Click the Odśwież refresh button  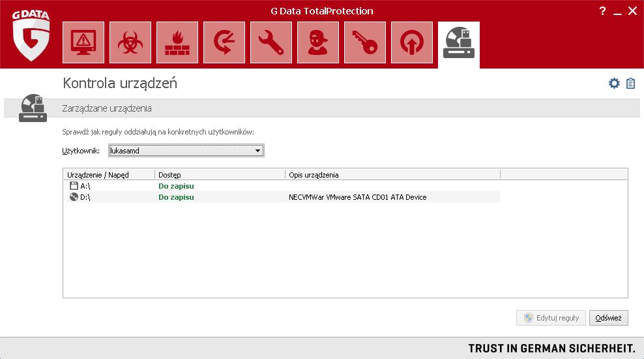608,318
